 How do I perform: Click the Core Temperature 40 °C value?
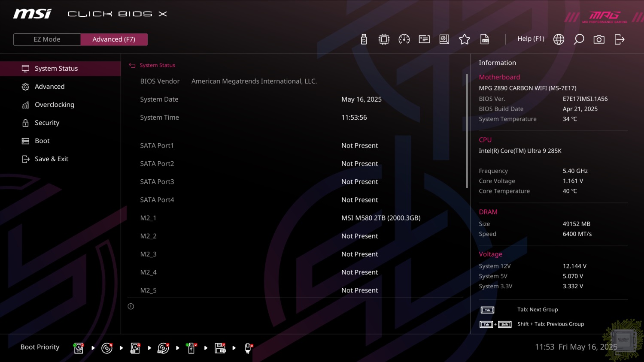pos(570,191)
